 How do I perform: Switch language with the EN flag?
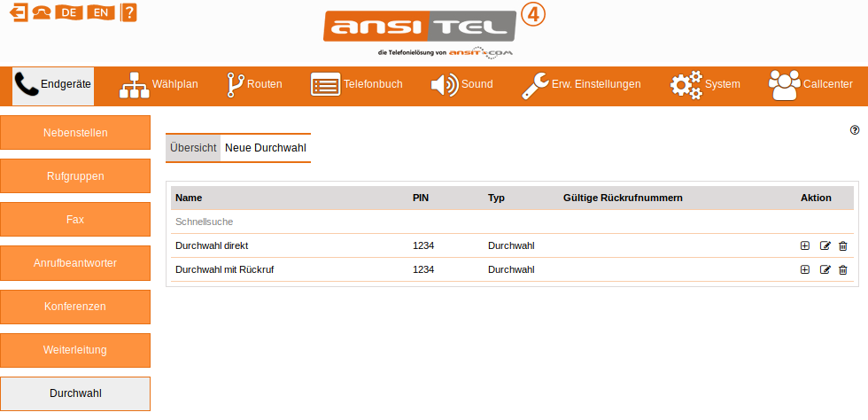(x=100, y=12)
